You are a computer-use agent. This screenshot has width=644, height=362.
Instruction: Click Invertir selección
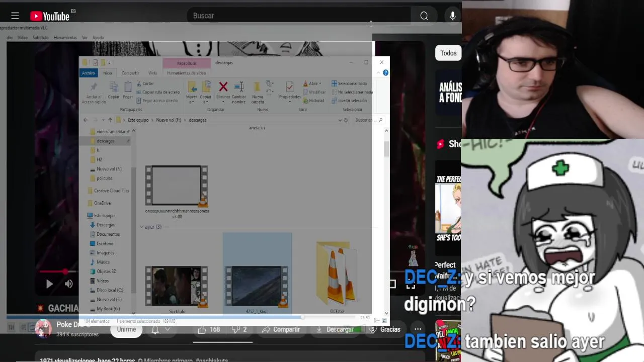350,101
